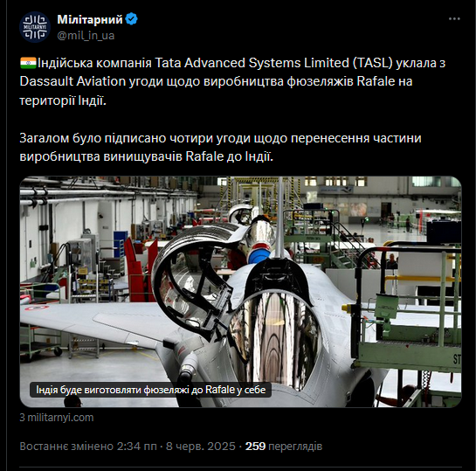This screenshot has width=476, height=471.
Task: Open the @mil_in_ua handle link
Action: (86, 36)
